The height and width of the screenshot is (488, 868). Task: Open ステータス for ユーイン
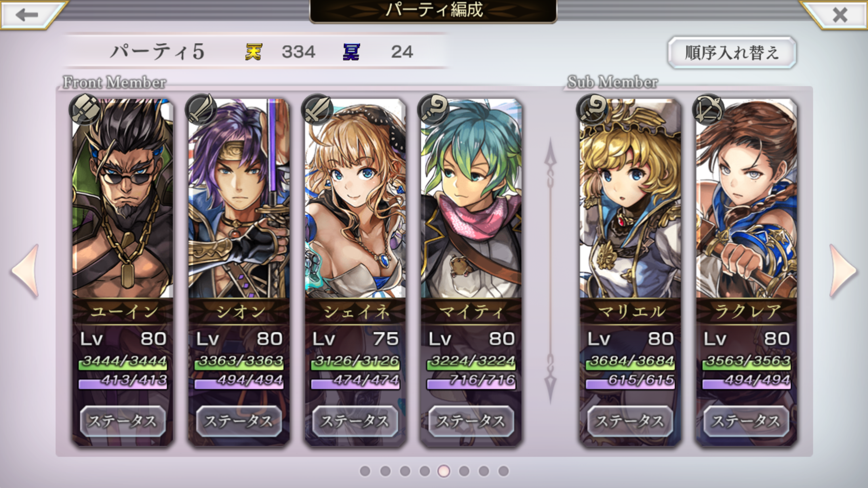tap(123, 421)
